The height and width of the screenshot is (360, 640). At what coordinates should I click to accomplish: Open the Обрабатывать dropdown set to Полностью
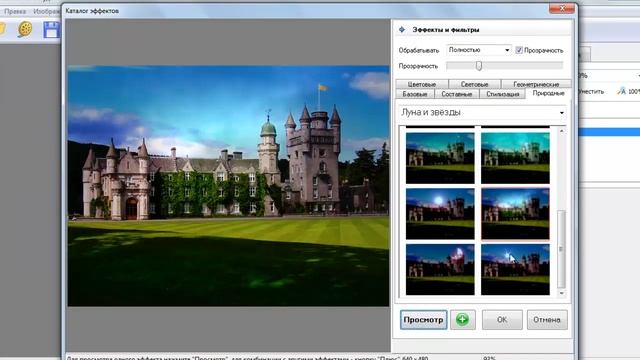(x=479, y=50)
